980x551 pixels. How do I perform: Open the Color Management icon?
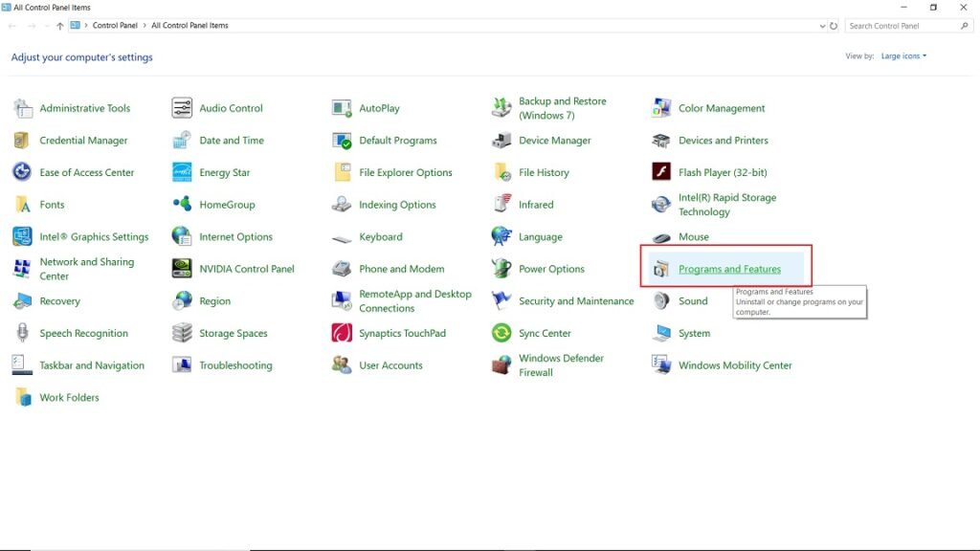click(661, 108)
